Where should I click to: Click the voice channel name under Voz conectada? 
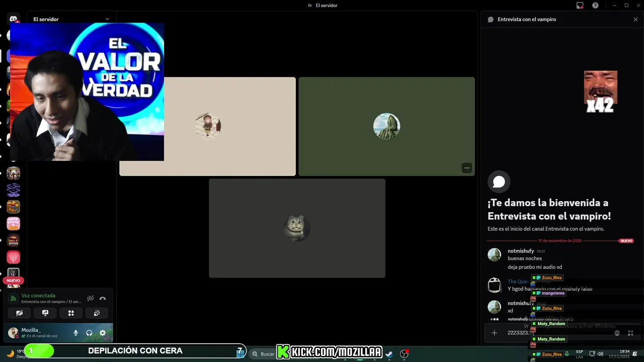coord(51,302)
